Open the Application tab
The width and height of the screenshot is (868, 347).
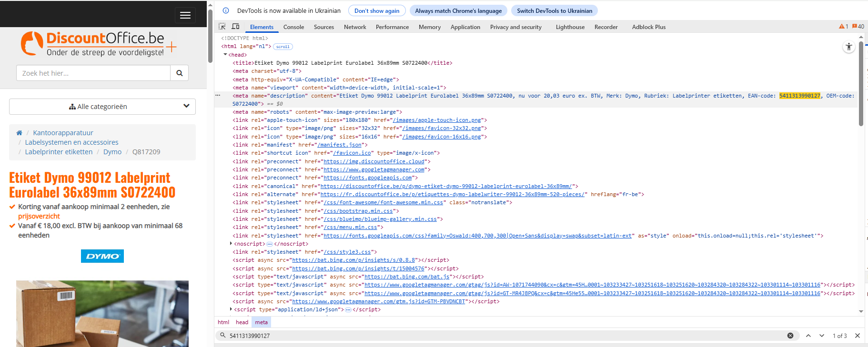tap(465, 27)
